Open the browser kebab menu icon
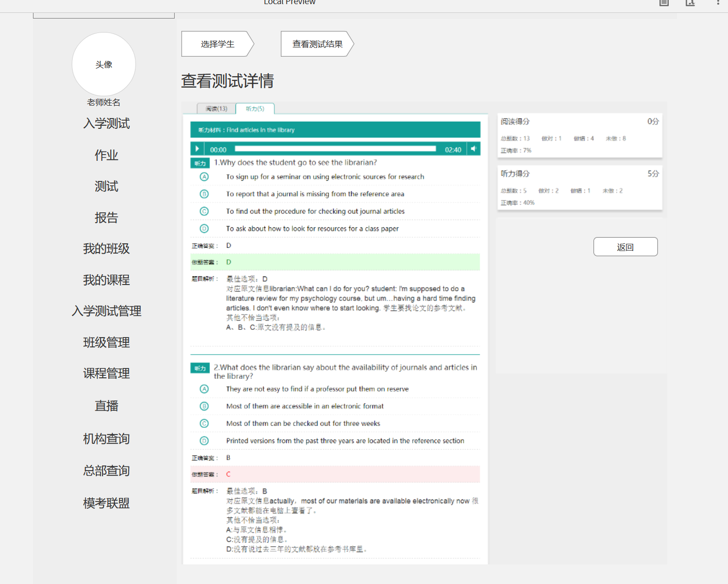Viewport: 728px width, 584px height. coord(718,2)
